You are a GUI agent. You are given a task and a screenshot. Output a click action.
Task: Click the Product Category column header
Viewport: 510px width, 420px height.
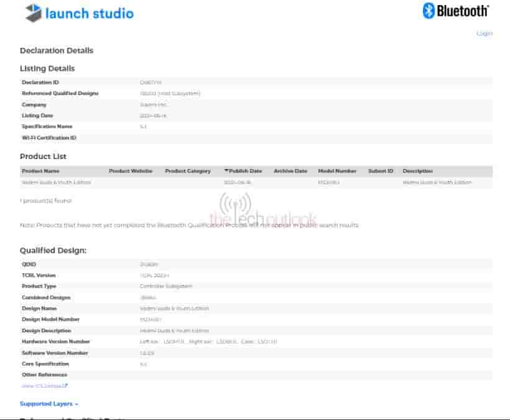coord(188,171)
